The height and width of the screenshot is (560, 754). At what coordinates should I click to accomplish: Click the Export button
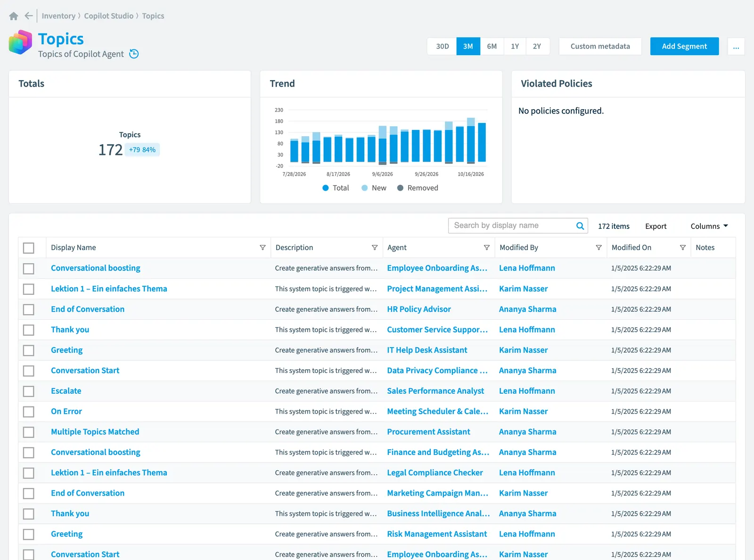pos(656,226)
